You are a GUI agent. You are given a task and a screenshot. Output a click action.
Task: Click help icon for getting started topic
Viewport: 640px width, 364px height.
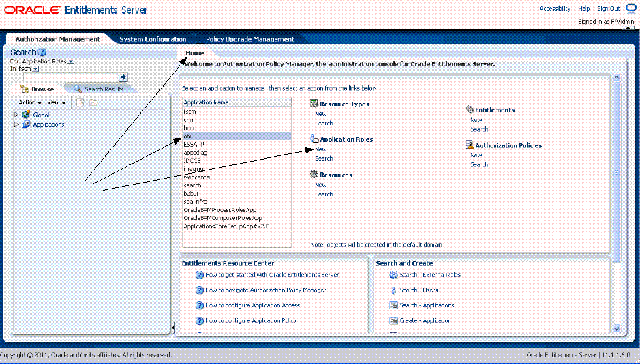[200, 275]
